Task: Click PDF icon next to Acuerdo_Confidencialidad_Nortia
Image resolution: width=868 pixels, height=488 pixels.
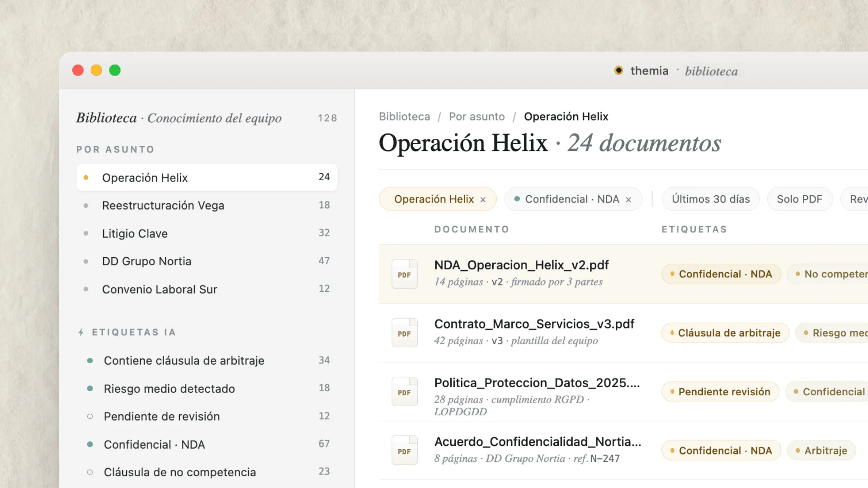Action: pos(405,450)
